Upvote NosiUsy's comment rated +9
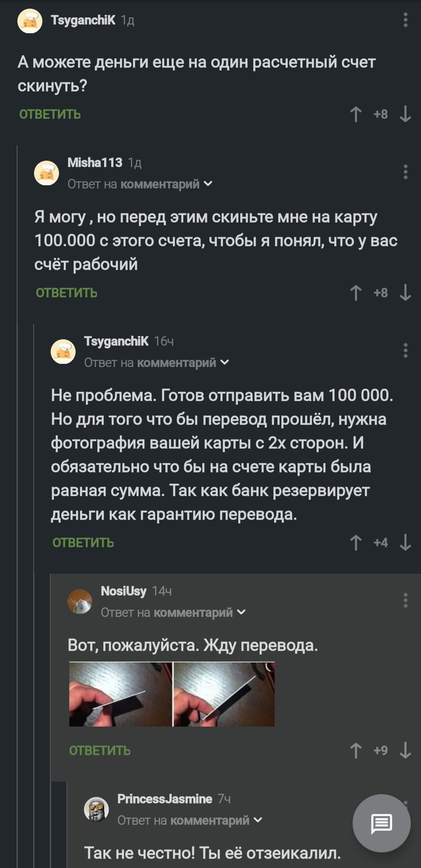421x868 pixels. [x=357, y=751]
